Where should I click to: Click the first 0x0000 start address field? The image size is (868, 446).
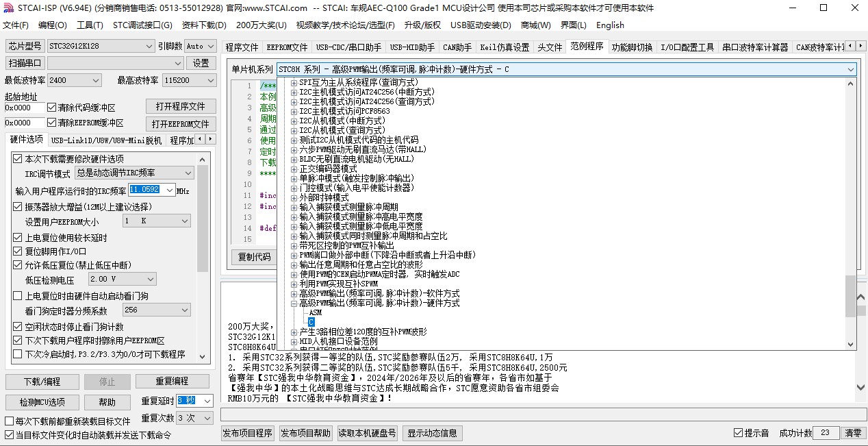(23, 108)
